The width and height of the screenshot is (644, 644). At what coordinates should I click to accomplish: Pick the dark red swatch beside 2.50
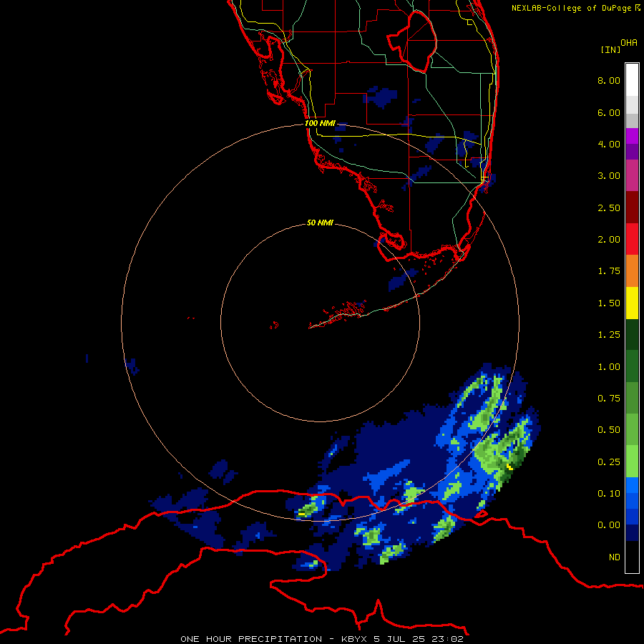click(x=632, y=208)
